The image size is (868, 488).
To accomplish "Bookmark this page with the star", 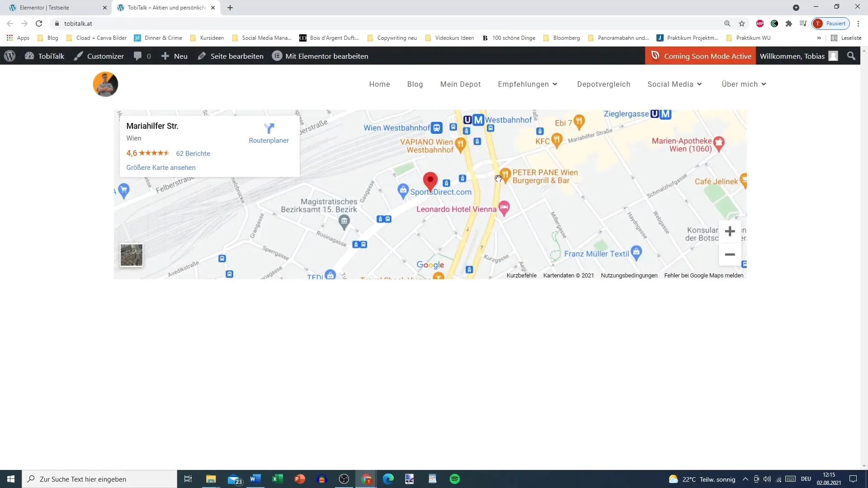I will coord(742,23).
